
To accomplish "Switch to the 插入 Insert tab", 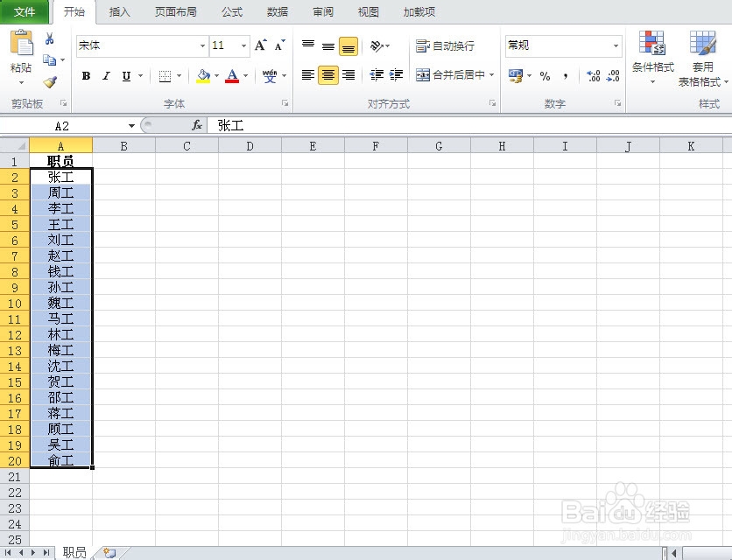I will [119, 11].
